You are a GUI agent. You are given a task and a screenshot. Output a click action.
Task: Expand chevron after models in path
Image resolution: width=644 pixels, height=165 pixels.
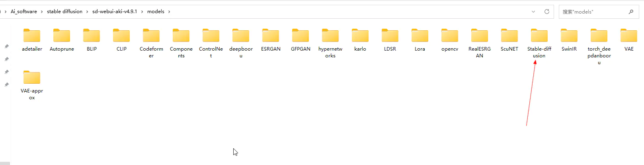pyautogui.click(x=169, y=12)
